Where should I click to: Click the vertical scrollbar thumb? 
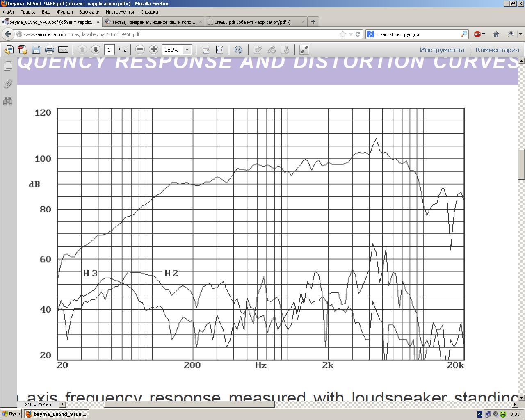coord(522,164)
